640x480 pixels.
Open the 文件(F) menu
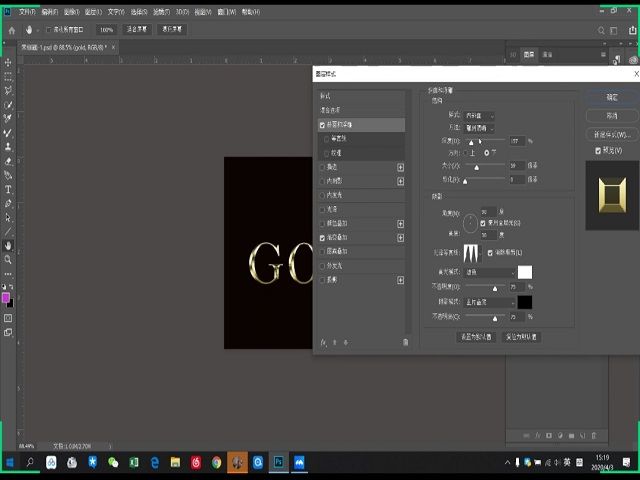coord(27,11)
